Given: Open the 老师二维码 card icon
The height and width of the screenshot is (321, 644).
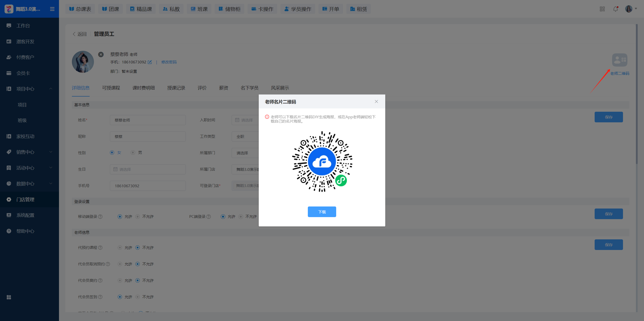Looking at the screenshot, I should (x=620, y=60).
